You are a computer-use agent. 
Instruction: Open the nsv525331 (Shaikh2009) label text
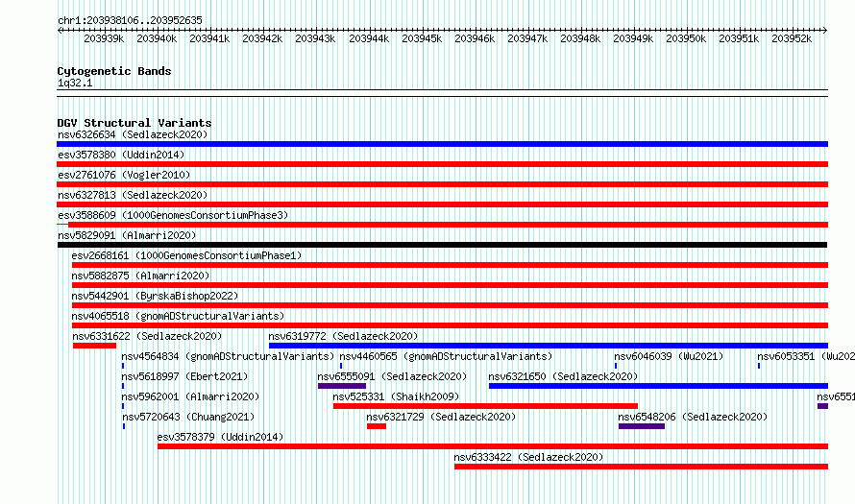pyautogui.click(x=396, y=396)
